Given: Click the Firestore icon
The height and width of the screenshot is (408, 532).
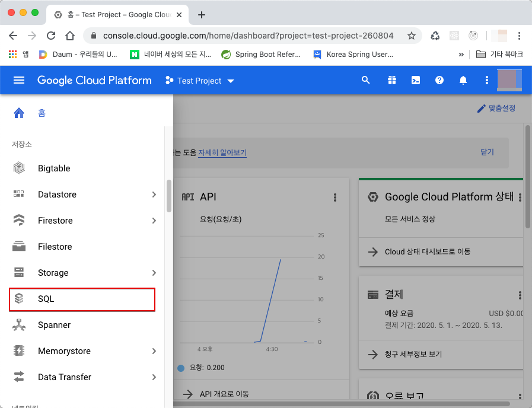Looking at the screenshot, I should [x=19, y=220].
